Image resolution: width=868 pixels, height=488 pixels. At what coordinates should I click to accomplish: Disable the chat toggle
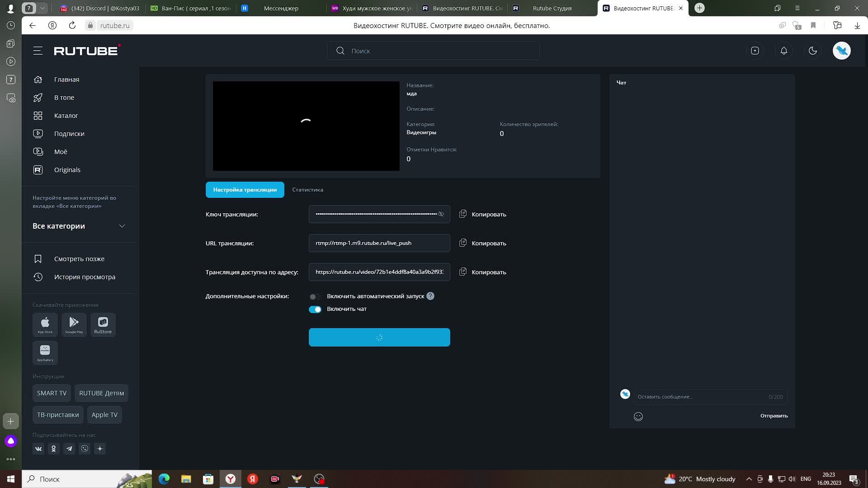(x=315, y=309)
